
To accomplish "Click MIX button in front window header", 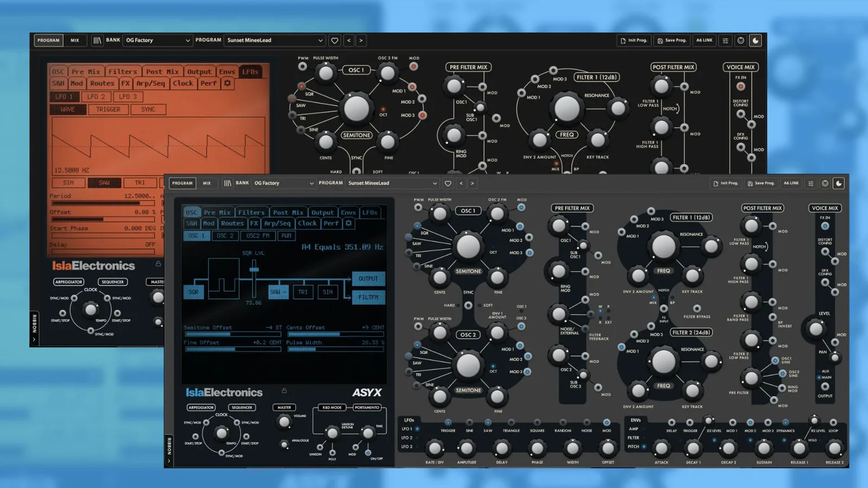I will click(207, 183).
